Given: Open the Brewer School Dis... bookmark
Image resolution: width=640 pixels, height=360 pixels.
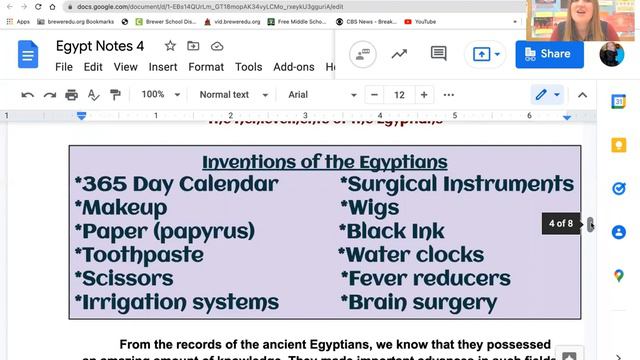Looking at the screenshot, I should click(x=166, y=22).
